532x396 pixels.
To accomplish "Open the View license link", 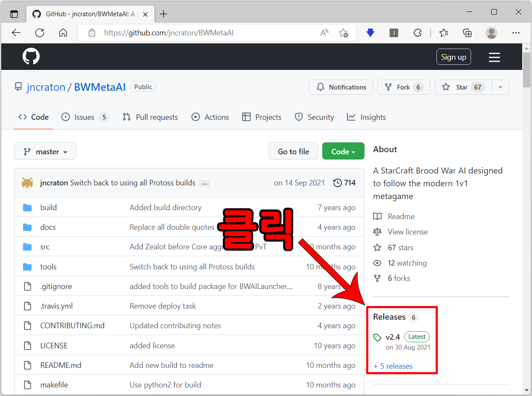I will click(408, 232).
